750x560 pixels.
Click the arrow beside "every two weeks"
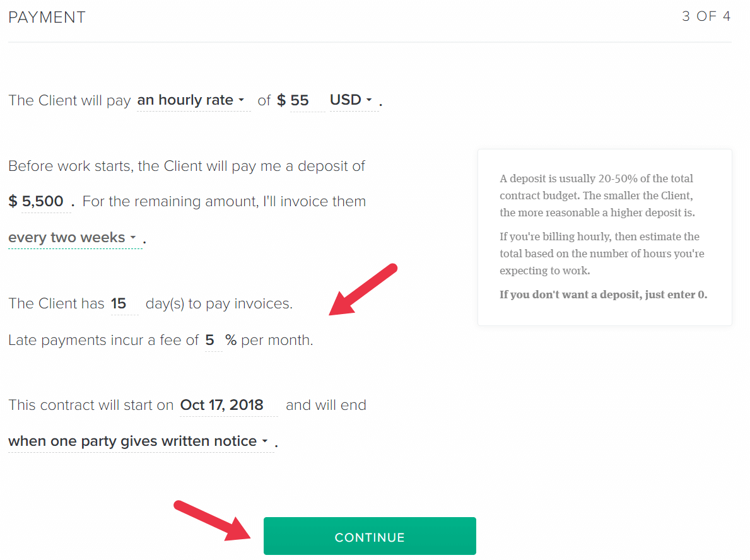pos(134,238)
